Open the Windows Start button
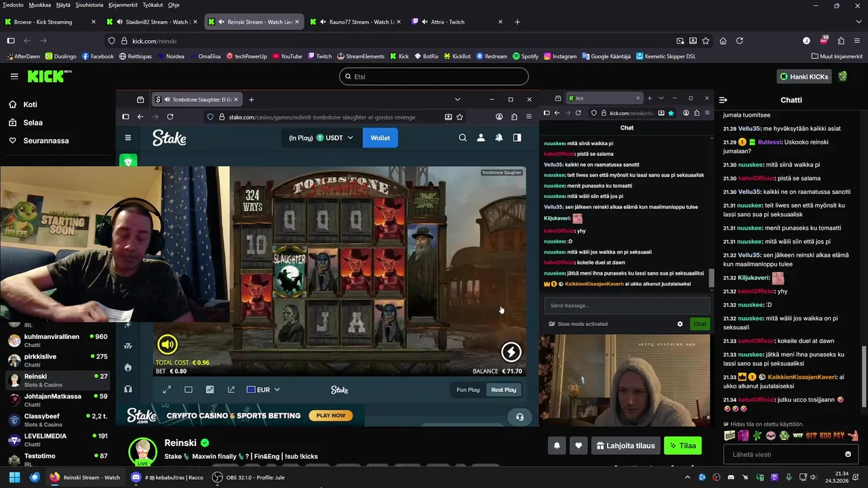The width and height of the screenshot is (868, 488). 15,477
